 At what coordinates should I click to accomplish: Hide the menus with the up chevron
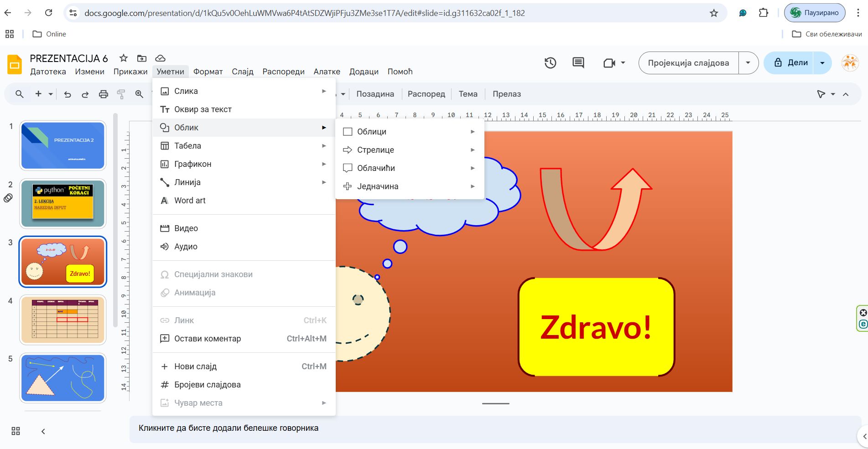click(x=846, y=94)
